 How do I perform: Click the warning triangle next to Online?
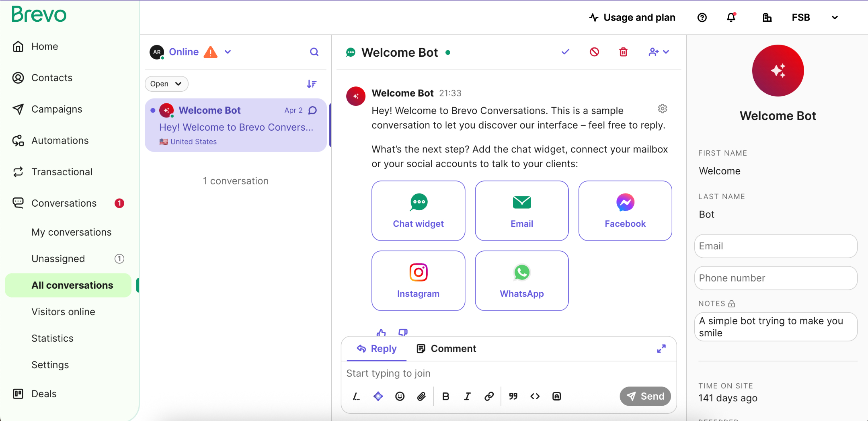coord(210,52)
